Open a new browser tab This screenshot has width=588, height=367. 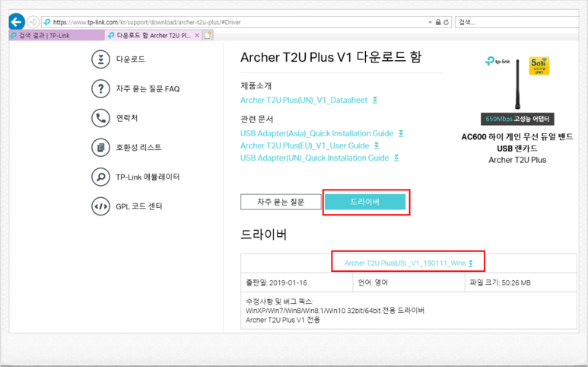(208, 35)
